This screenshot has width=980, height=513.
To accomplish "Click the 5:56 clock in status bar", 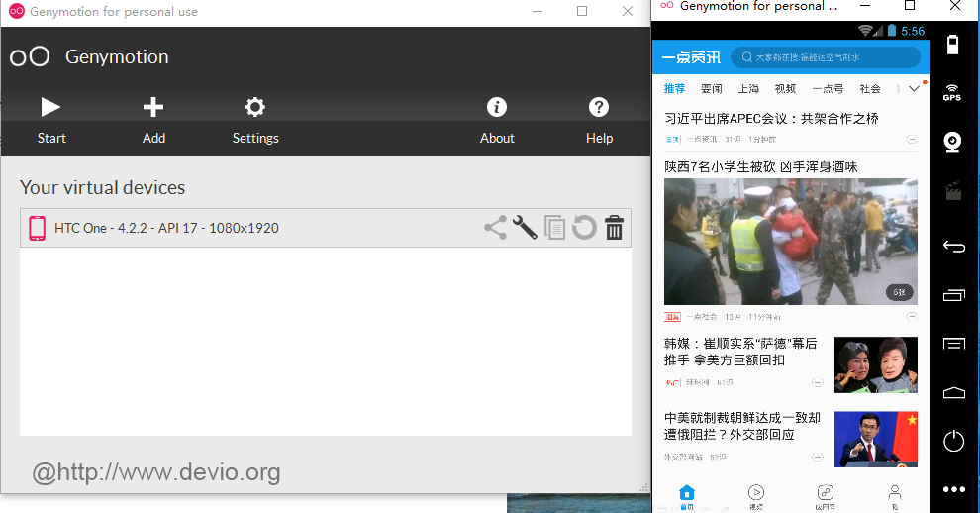I will pos(913,31).
